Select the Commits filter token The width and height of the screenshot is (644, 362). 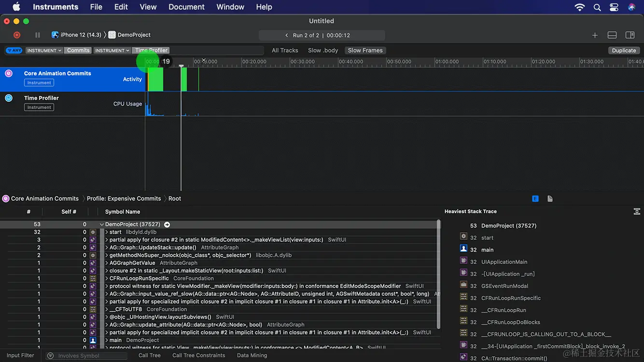[78, 50]
